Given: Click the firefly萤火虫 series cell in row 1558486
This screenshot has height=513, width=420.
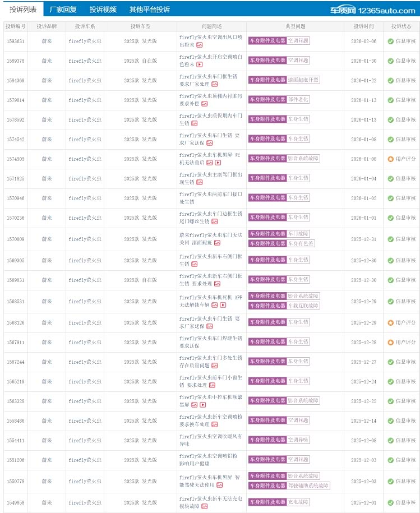Looking at the screenshot, I should coord(85,420).
